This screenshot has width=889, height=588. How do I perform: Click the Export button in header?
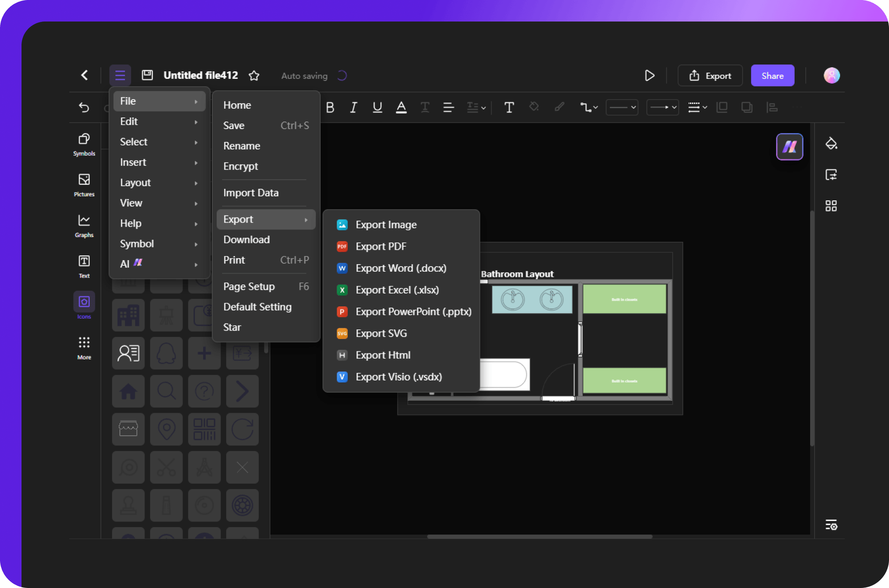710,75
